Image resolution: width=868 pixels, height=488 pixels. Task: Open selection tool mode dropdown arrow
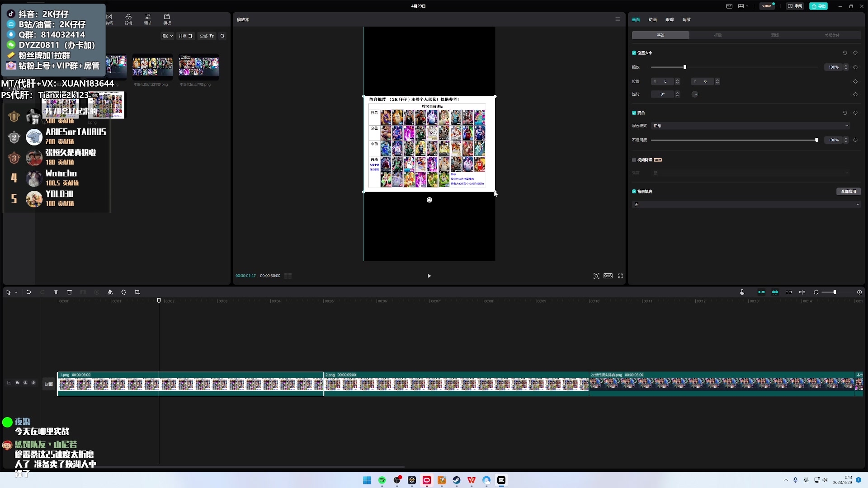(16, 292)
